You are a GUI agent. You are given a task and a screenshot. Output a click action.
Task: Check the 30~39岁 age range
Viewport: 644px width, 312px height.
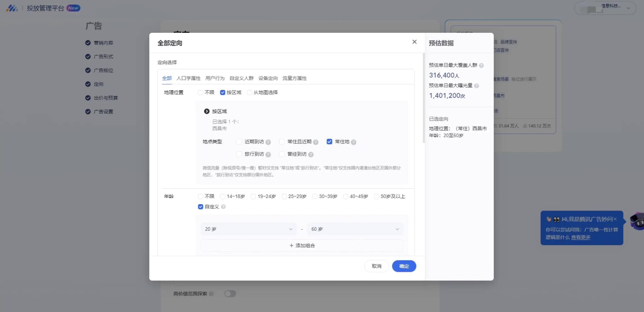[x=315, y=196]
